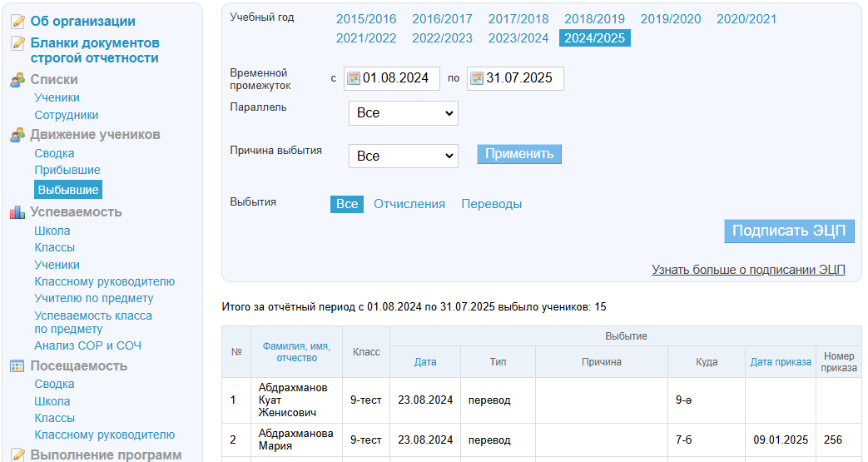Select the 'Переводы' filter
The width and height of the screenshot is (868, 462).
coord(491,204)
